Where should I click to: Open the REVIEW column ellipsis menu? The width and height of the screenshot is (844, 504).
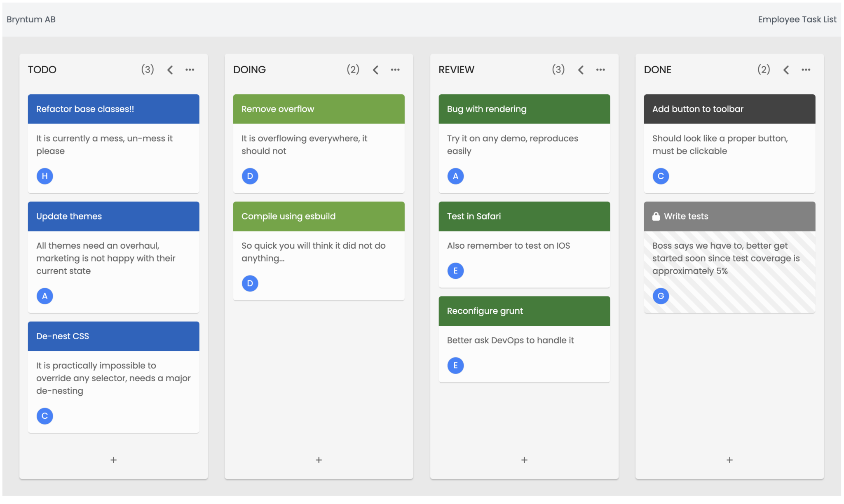(600, 70)
